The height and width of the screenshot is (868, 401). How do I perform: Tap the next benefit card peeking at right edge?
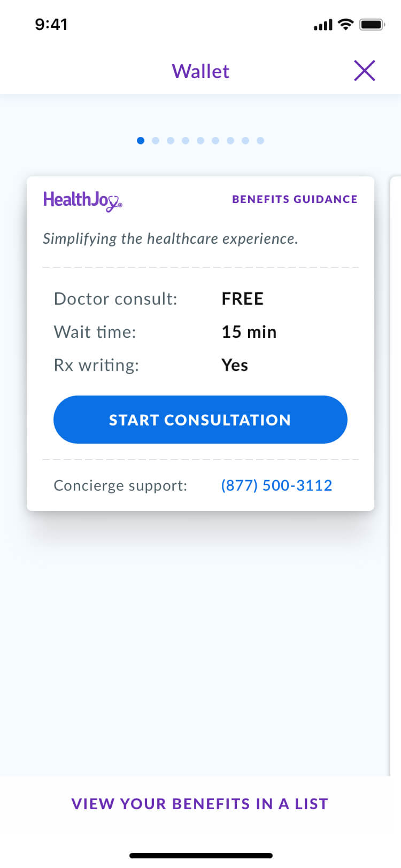click(x=396, y=374)
